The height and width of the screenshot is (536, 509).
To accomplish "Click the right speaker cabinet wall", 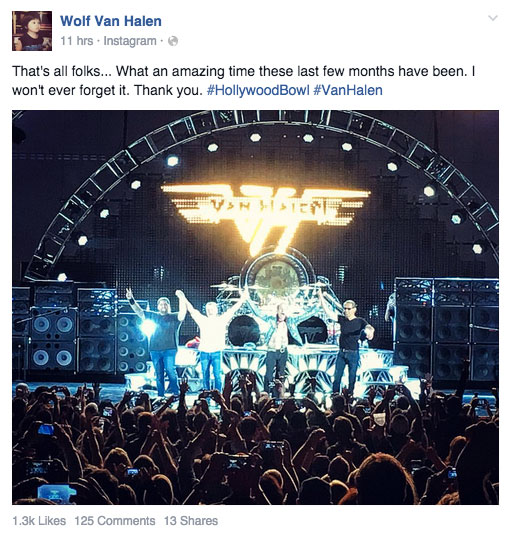I will 446,330.
